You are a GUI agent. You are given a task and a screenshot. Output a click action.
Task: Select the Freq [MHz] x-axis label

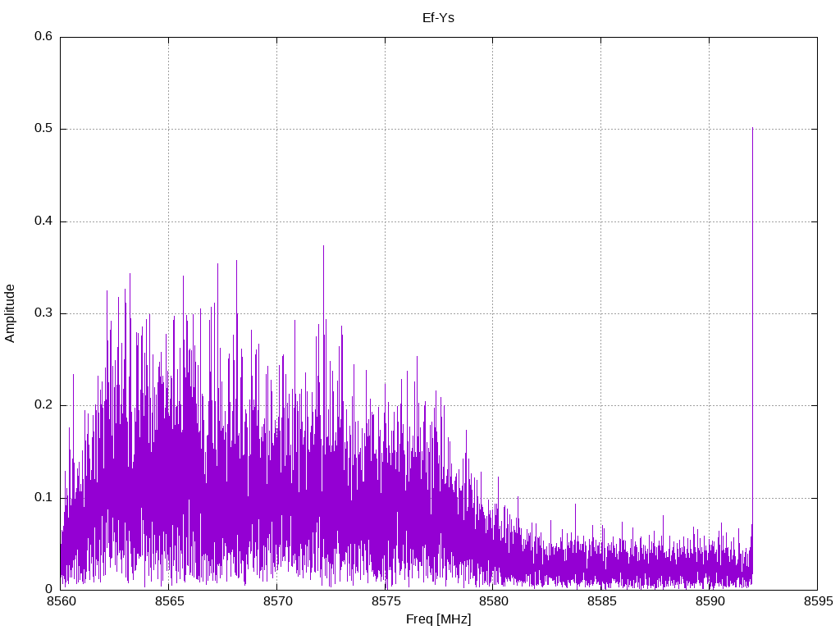coord(438,619)
